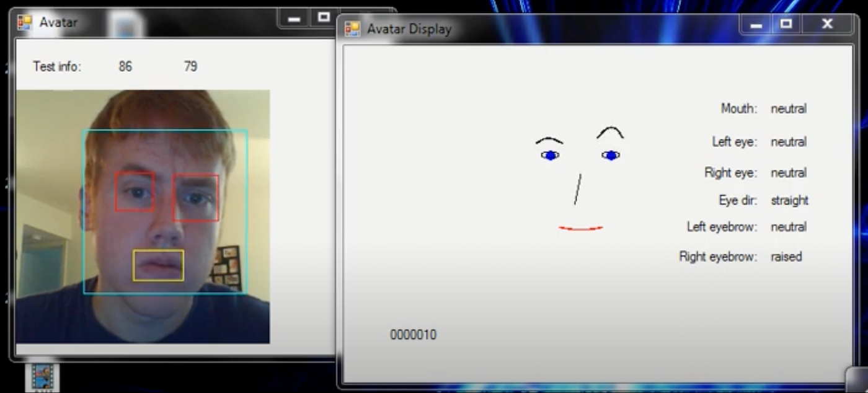Minimize the Avatar Display window
Viewport: 868px width, 393px height.
756,24
